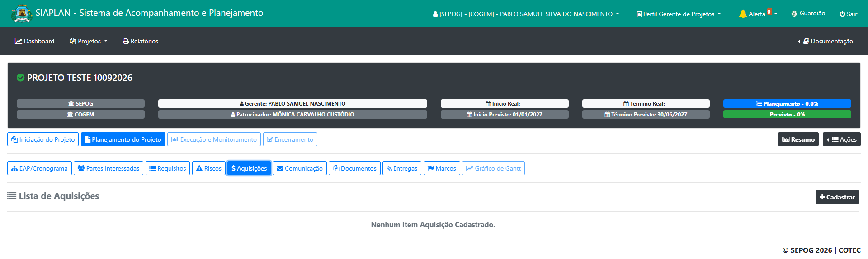Click the Guardião shield icon

point(794,14)
